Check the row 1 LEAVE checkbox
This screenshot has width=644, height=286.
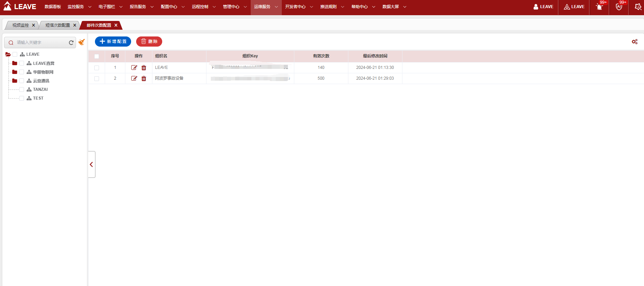97,68
